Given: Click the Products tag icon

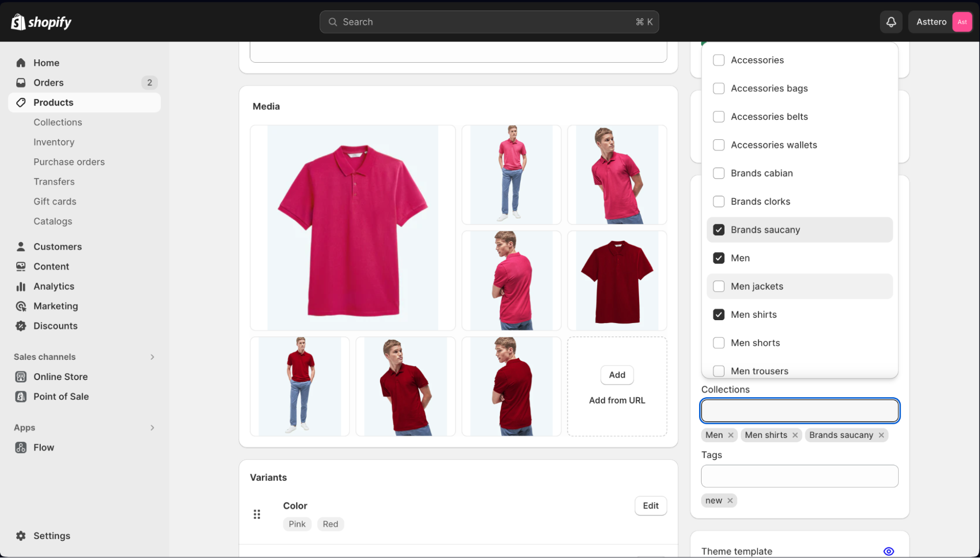Looking at the screenshot, I should point(21,102).
